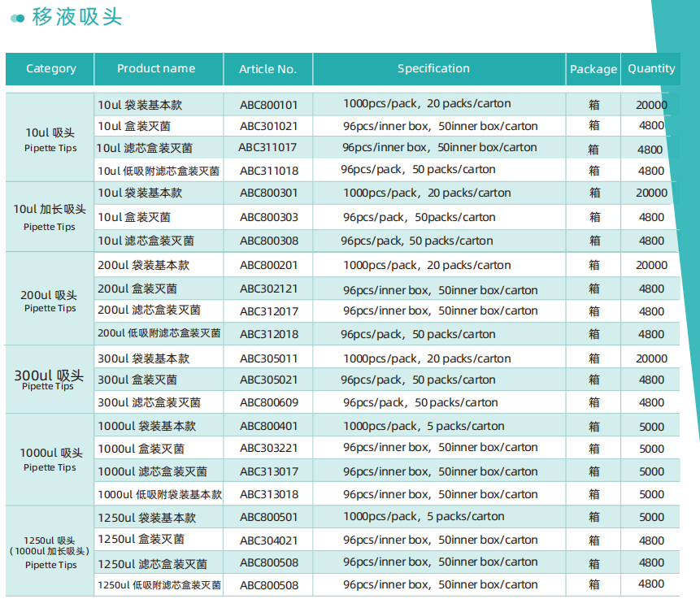Click the 200ul 袋装基本款 product name

click(x=144, y=266)
